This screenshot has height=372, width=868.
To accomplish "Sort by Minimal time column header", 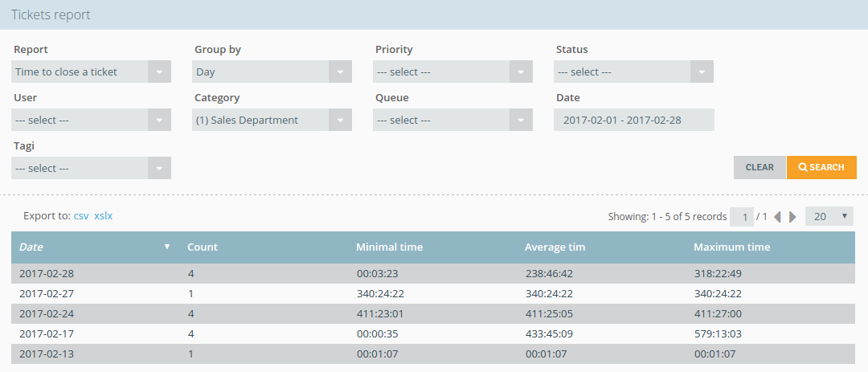I will [390, 247].
